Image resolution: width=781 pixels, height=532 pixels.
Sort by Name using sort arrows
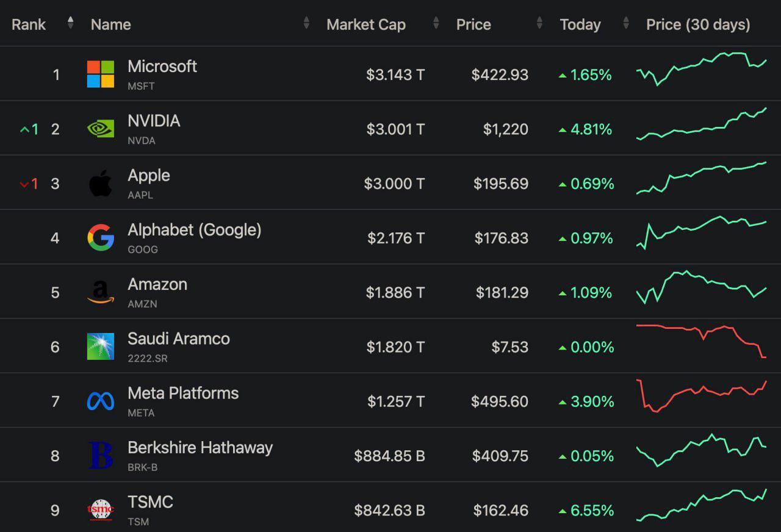[x=306, y=23]
